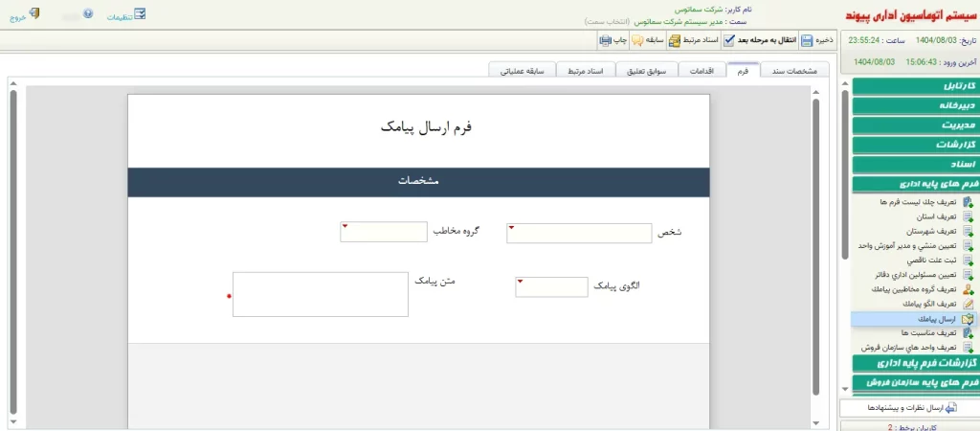Click the blue help question mark icon
Viewport: 980px width, 431px height.
coord(88,13)
